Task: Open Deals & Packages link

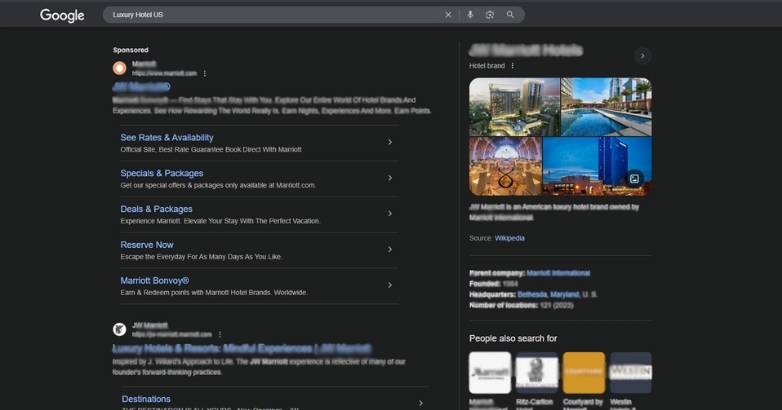Action: pos(156,209)
